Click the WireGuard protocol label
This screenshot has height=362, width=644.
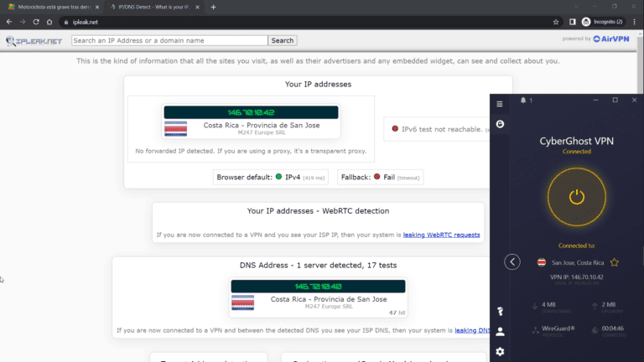tap(558, 328)
